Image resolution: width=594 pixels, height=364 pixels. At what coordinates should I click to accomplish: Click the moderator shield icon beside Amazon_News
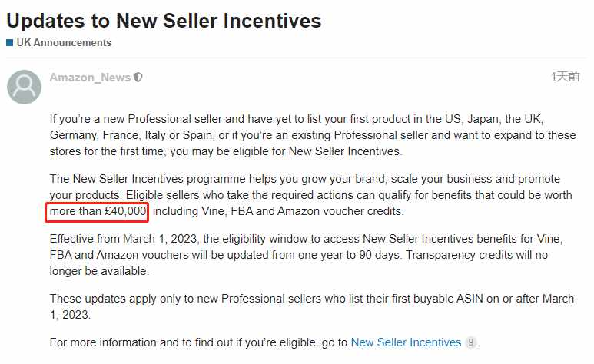pos(138,78)
